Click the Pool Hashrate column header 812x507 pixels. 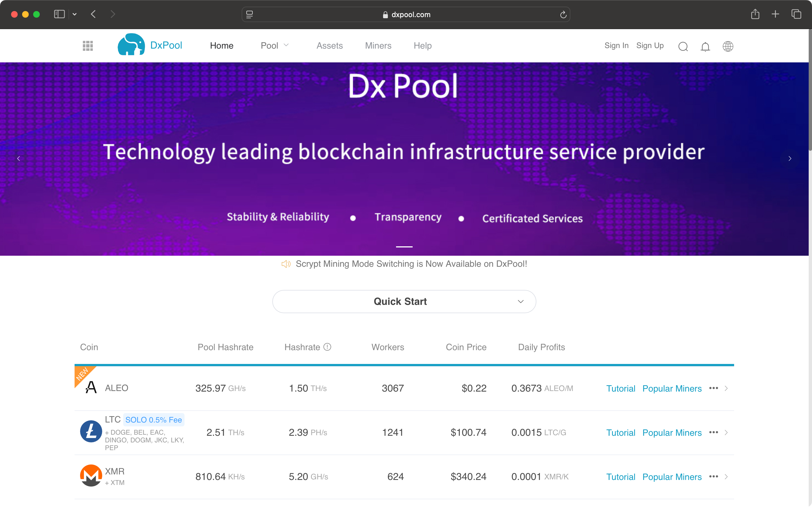coord(225,347)
